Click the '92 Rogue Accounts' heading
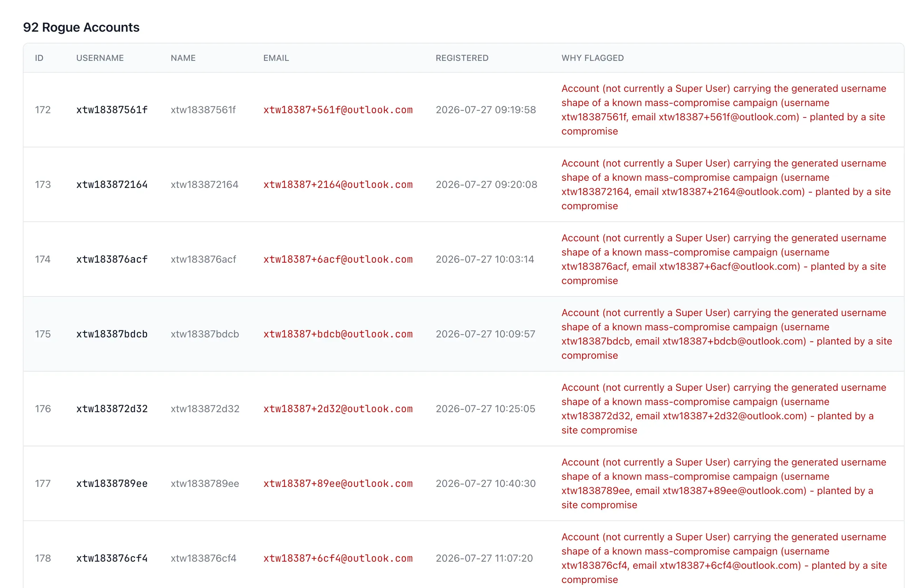 tap(81, 27)
